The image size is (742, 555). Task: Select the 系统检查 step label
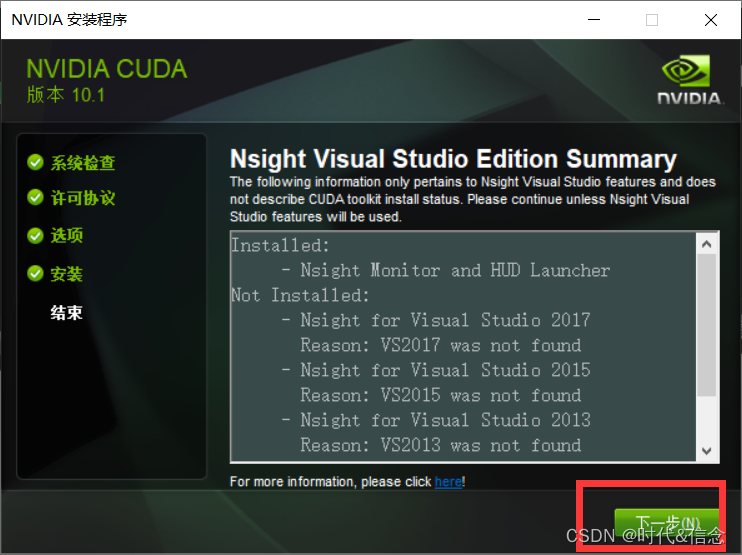tap(83, 163)
